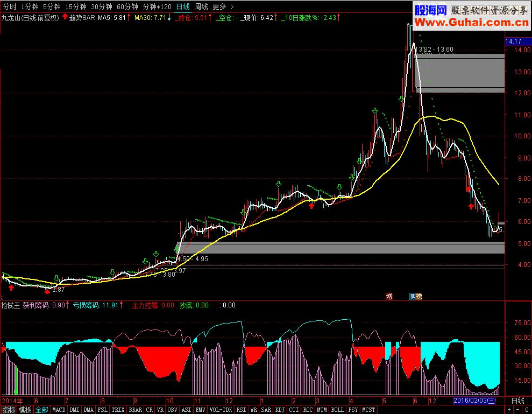The image size is (532, 414).
Task: Apply the VOL-TDX indicator
Action: pyautogui.click(x=221, y=410)
